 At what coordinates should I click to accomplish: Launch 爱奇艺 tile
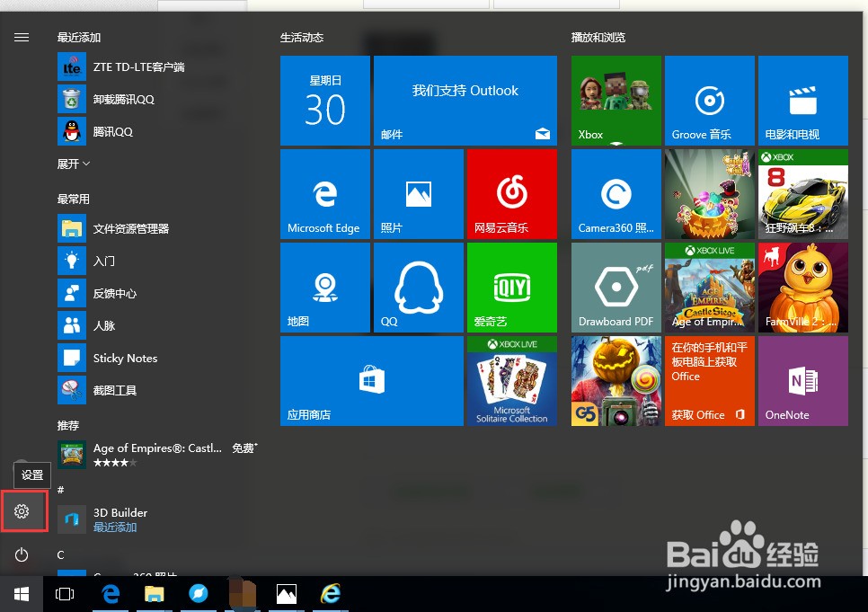[512, 288]
